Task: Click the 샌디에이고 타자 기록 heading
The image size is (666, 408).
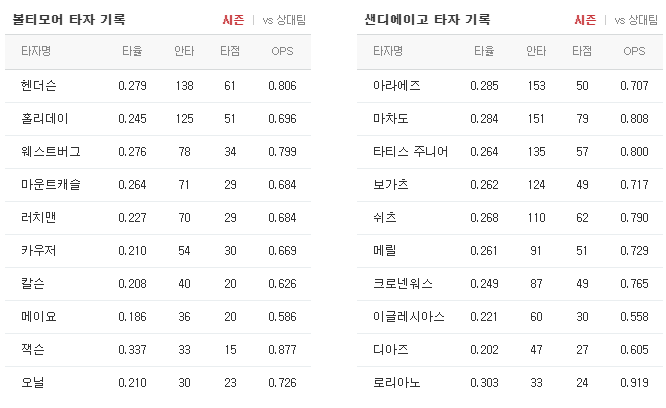Action: 428,20
